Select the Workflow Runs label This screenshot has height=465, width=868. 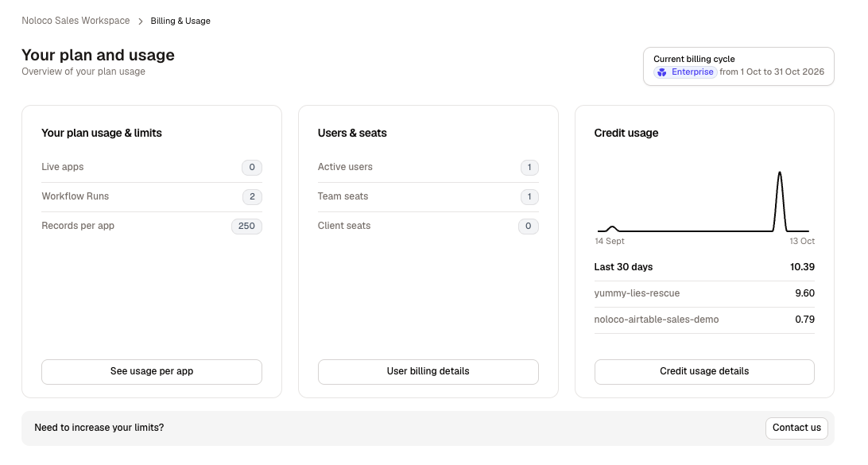click(x=76, y=196)
